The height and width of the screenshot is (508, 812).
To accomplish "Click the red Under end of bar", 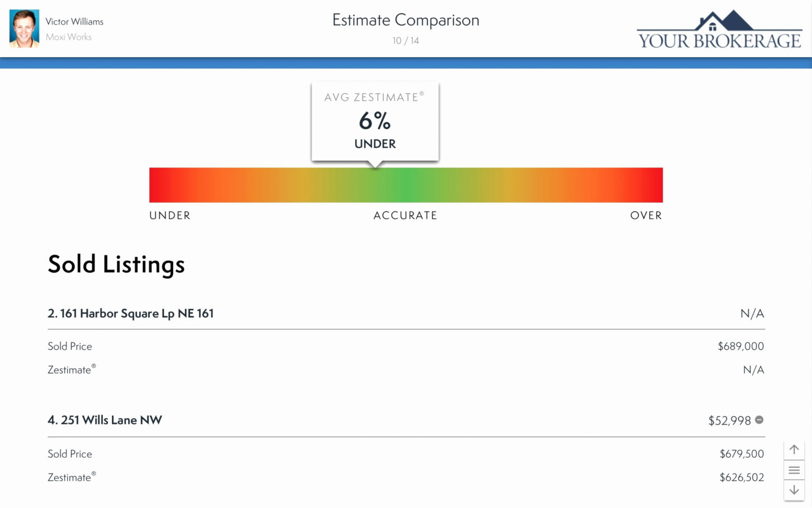I will 160,185.
